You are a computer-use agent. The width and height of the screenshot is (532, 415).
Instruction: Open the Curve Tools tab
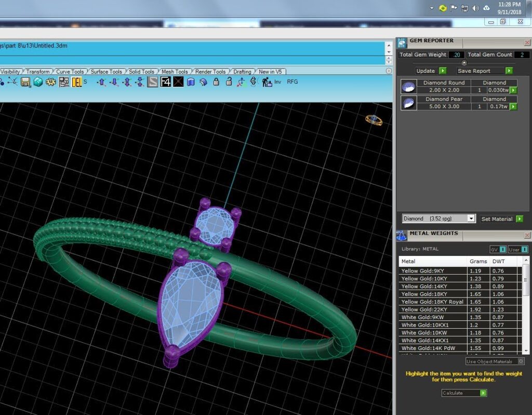(70, 72)
